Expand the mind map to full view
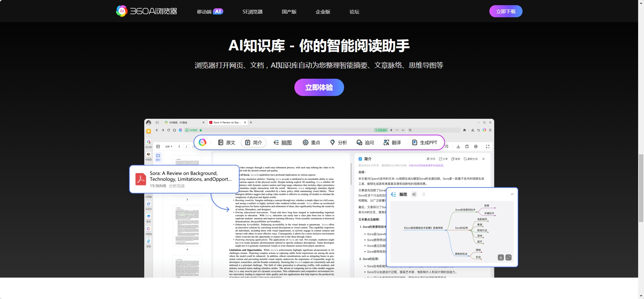The height and width of the screenshot is (299, 644). pos(508,258)
